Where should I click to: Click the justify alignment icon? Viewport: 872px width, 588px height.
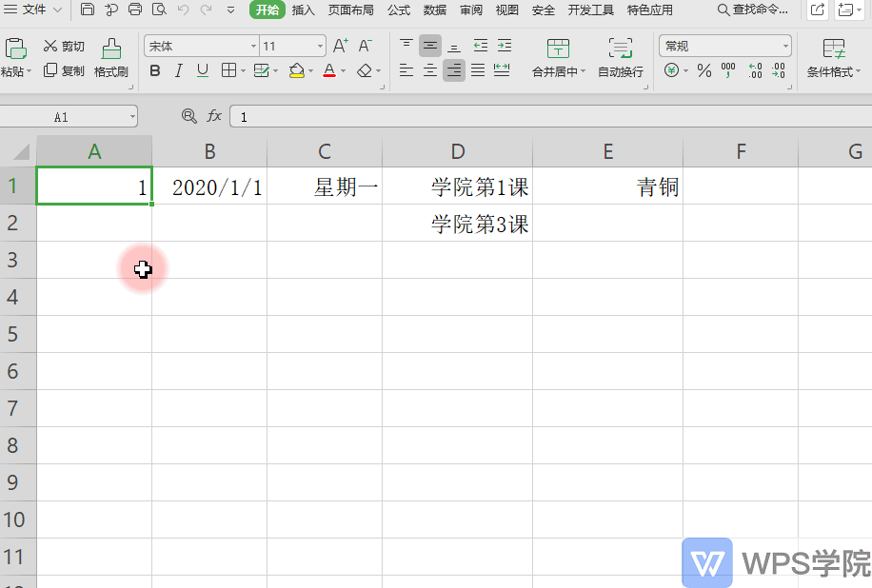[x=478, y=70]
